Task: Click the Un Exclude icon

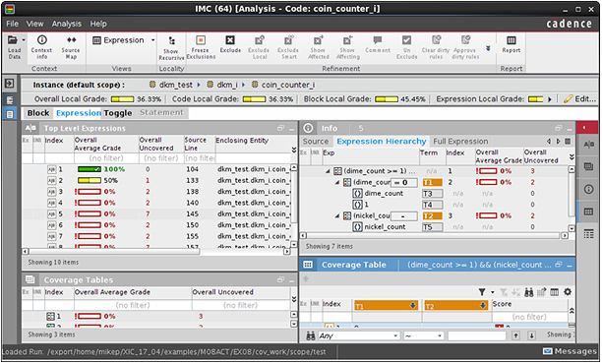Action: coord(406,40)
